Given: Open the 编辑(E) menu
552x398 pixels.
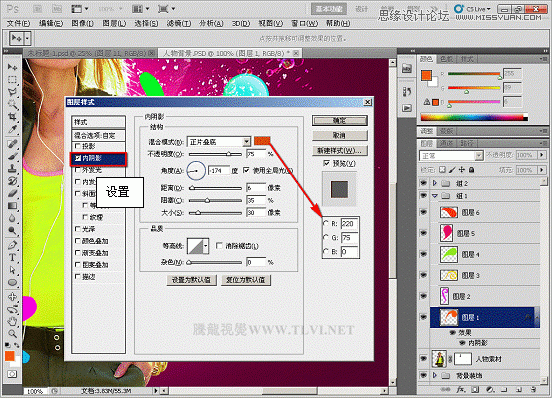Looking at the screenshot, I should (x=51, y=23).
